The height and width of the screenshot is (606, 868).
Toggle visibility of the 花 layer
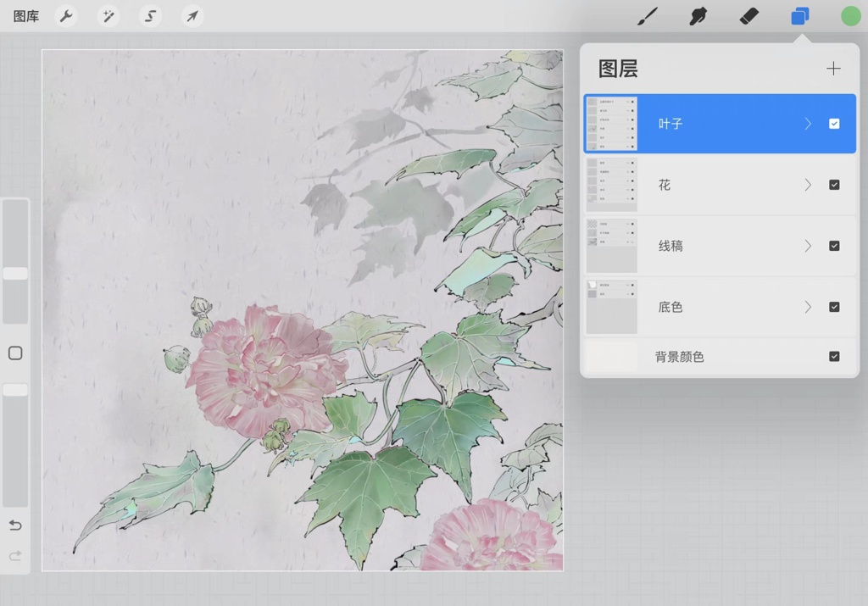(833, 185)
